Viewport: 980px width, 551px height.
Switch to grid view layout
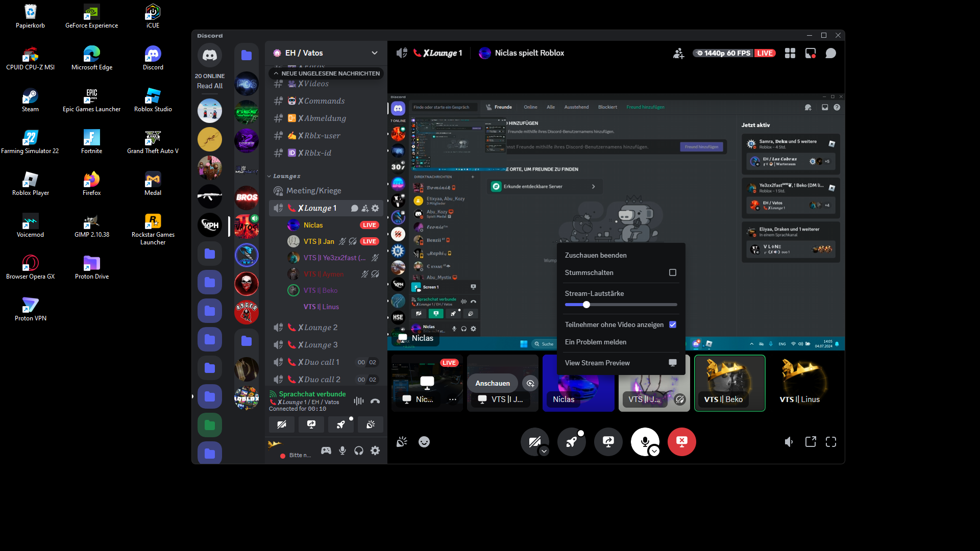[790, 53]
